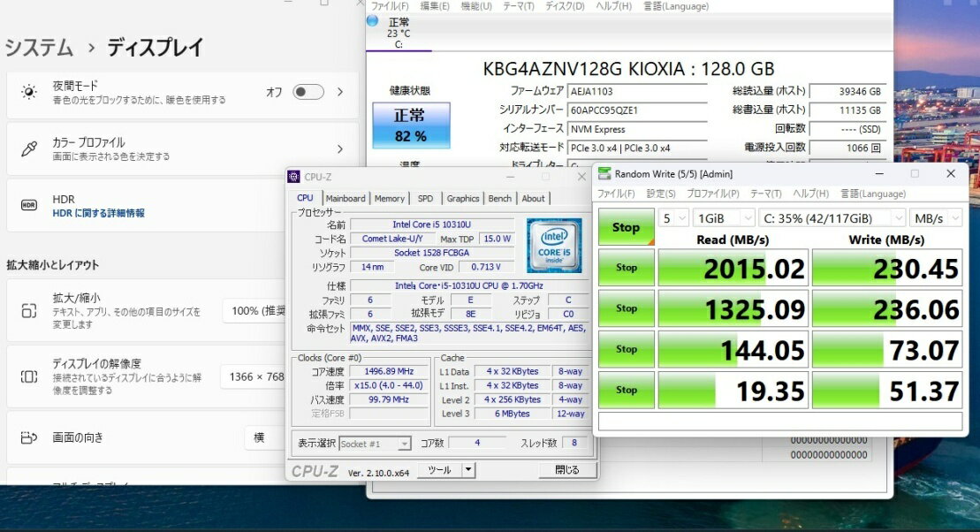Screen dimensions: 980x532
Task: Click the Scale (拡大/縮小) icon
Action: pyautogui.click(x=29, y=311)
